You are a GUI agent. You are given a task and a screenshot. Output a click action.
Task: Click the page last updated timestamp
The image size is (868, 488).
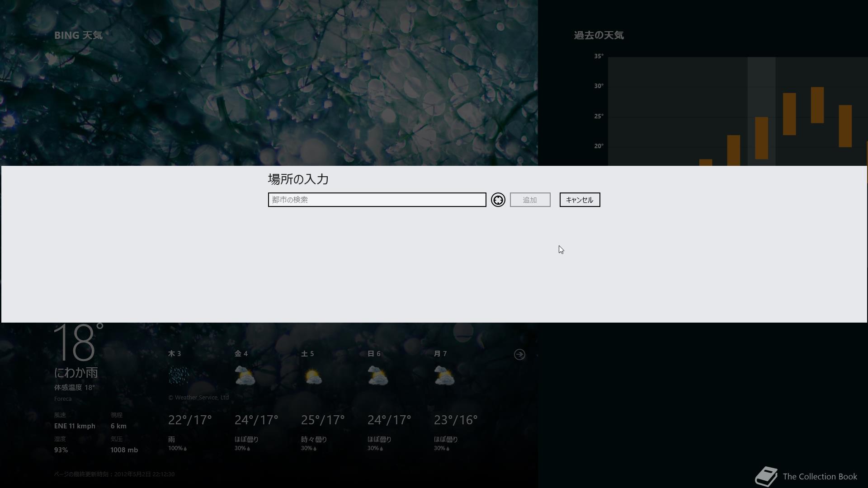114,474
